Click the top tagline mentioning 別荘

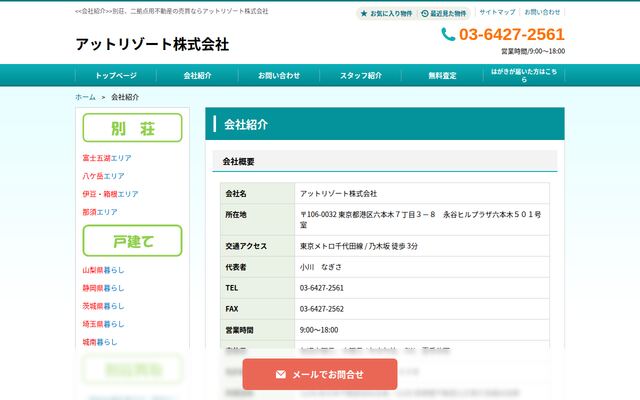pos(172,11)
